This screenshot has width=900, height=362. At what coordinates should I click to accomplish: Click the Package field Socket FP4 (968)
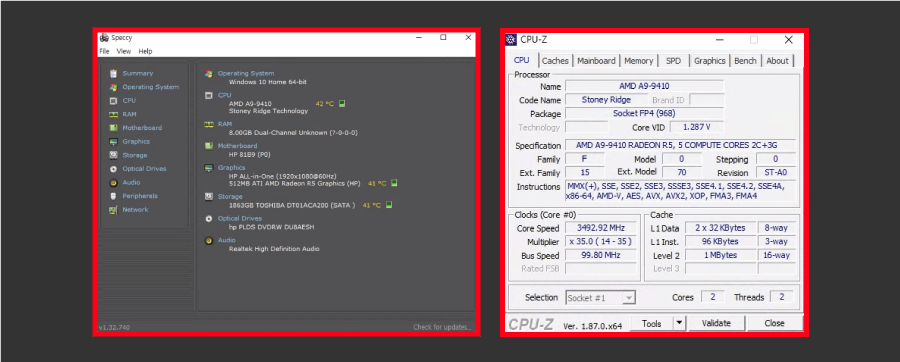[x=644, y=114]
